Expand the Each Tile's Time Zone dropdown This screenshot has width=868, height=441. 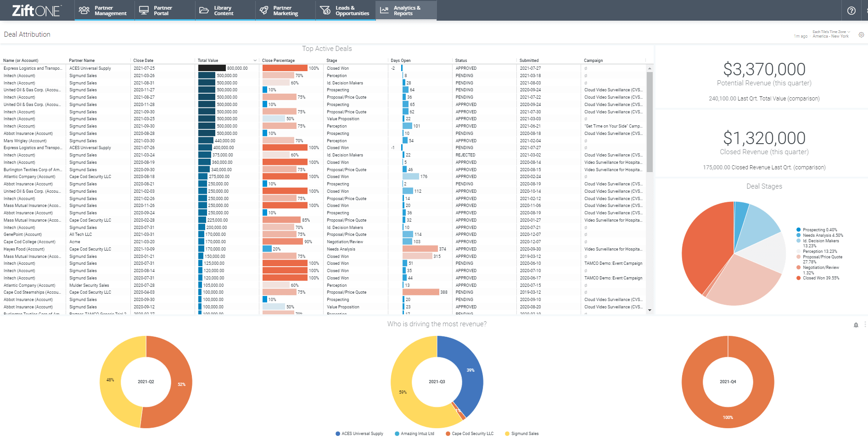coord(831,32)
